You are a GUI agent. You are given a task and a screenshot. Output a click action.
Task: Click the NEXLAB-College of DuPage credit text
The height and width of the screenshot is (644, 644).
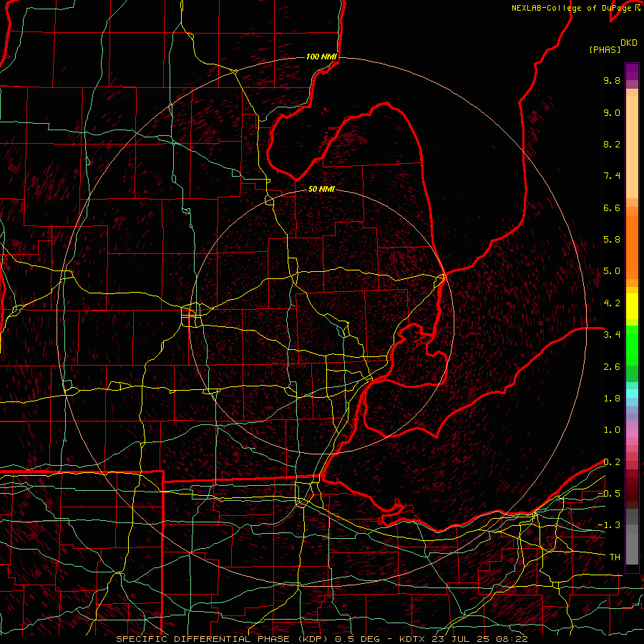tap(572, 8)
